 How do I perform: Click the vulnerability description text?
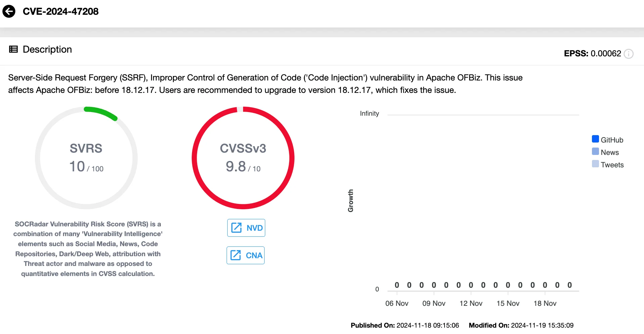[265, 84]
